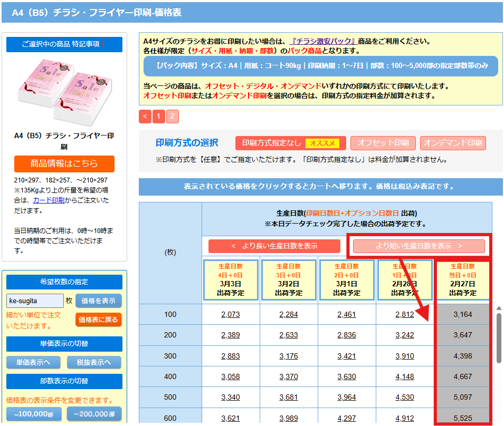The width and height of the screenshot is (504, 426).
Task: Select オンデマンド印刷 print method
Action: click(x=453, y=143)
